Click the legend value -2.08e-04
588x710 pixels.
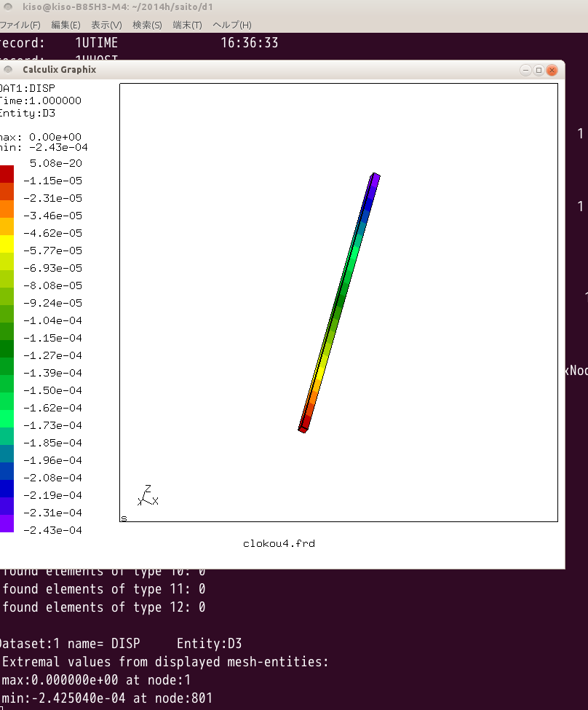tap(53, 478)
